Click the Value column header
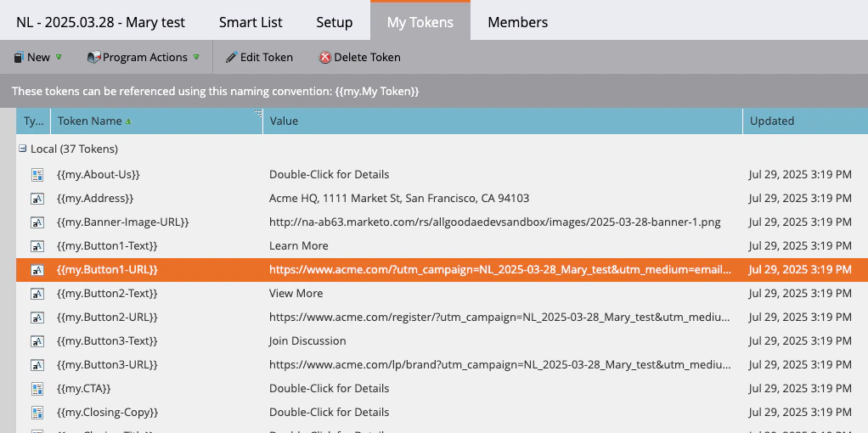868x433 pixels. (503, 121)
